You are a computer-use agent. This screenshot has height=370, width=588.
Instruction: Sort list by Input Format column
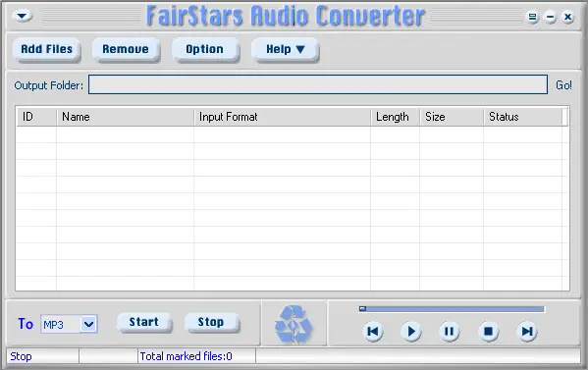(283, 117)
